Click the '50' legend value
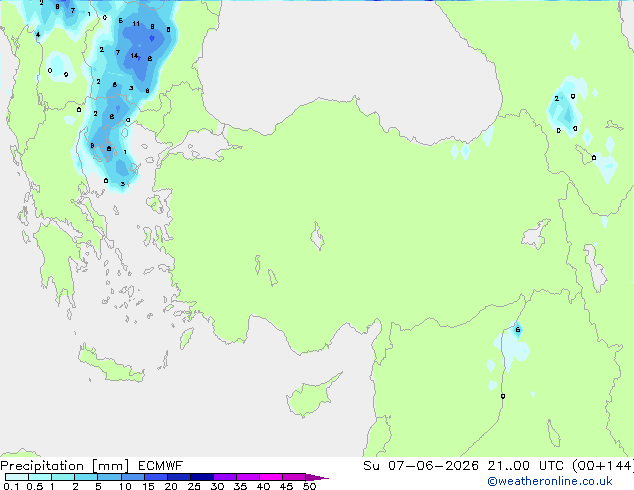Image resolution: width=634 pixels, height=490 pixels. coord(309,486)
